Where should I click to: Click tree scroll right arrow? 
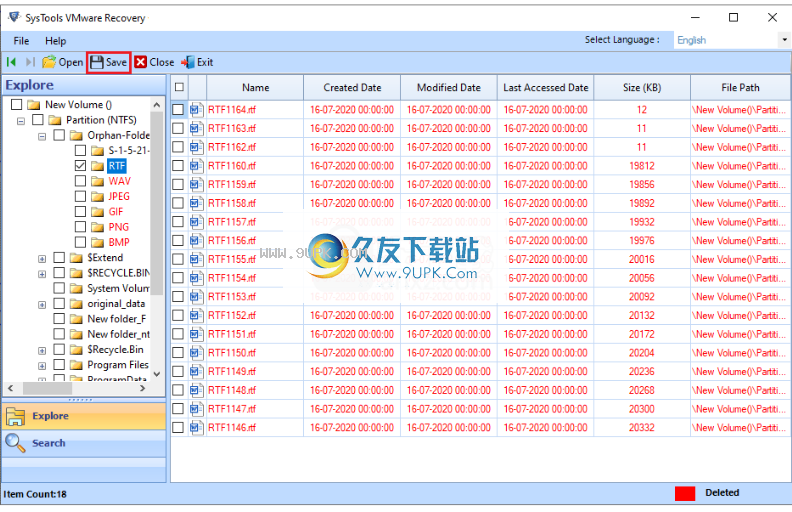point(142,388)
